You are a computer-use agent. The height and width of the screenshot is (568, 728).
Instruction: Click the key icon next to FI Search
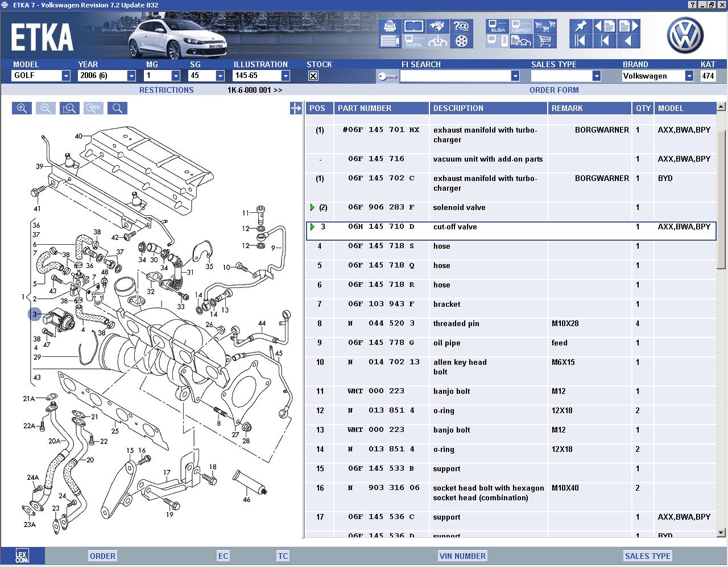387,76
